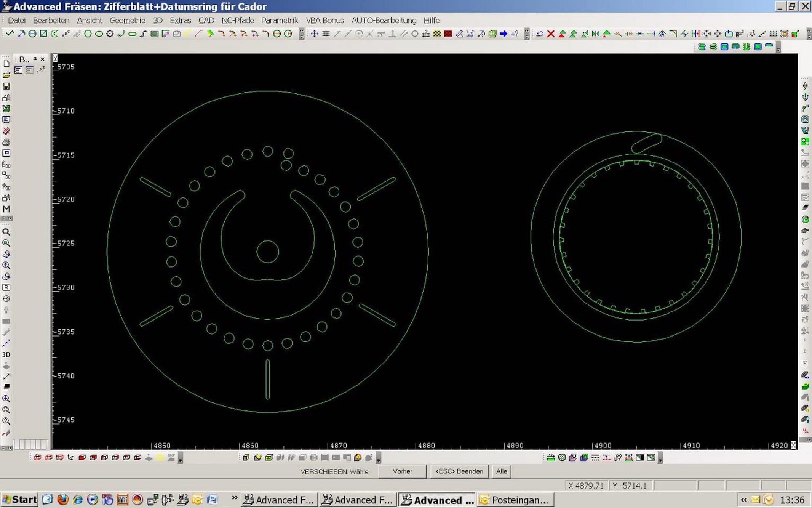Toggle the pin on the B.. panel
The width and height of the screenshot is (812, 508).
(x=35, y=59)
